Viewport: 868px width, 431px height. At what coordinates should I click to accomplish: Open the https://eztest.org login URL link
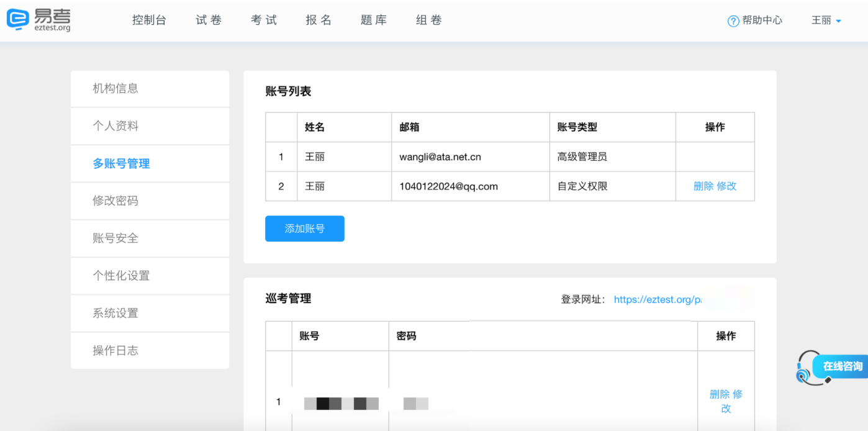658,299
